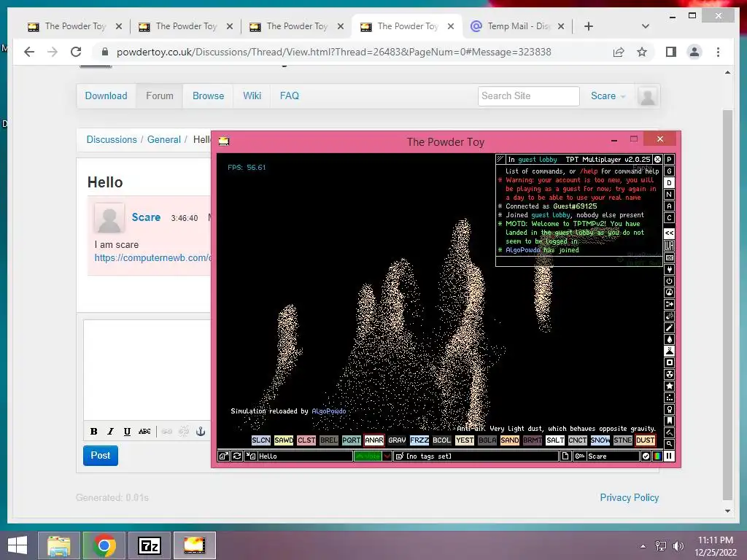
Task: Open File Explorer from the taskbar
Action: [59, 545]
